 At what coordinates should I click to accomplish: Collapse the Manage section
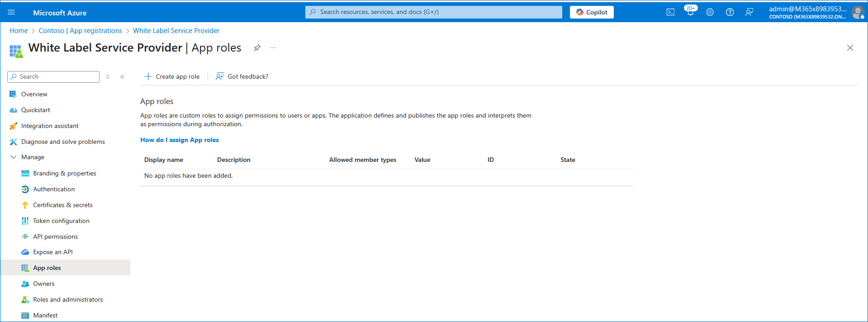click(x=13, y=157)
